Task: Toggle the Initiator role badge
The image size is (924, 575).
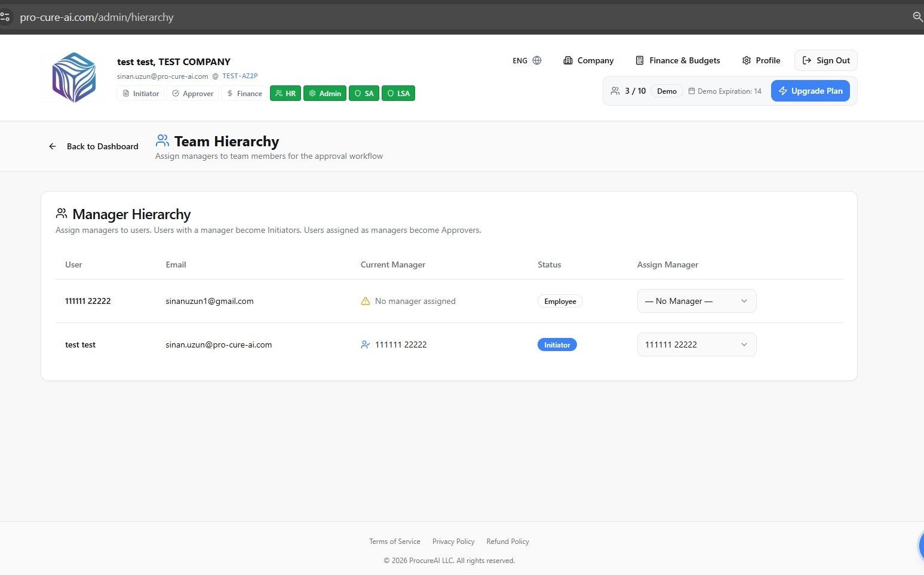Action: pyautogui.click(x=141, y=93)
